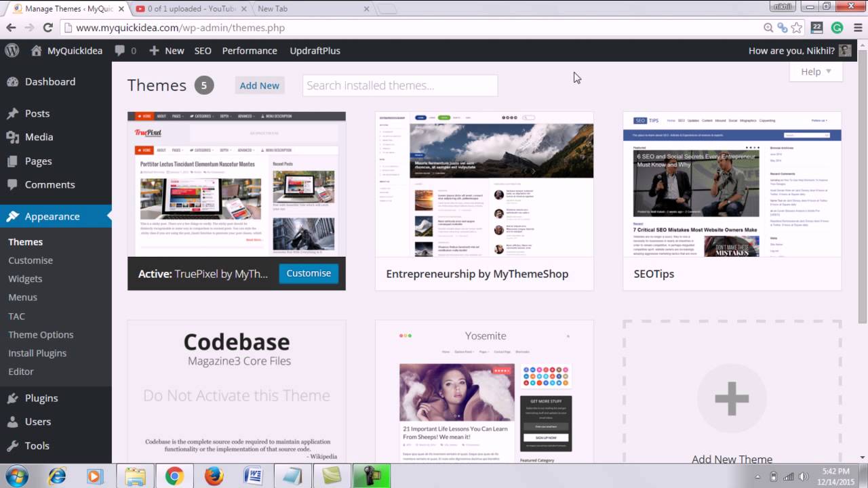Open Windows Start button
The image size is (868, 488).
16,476
